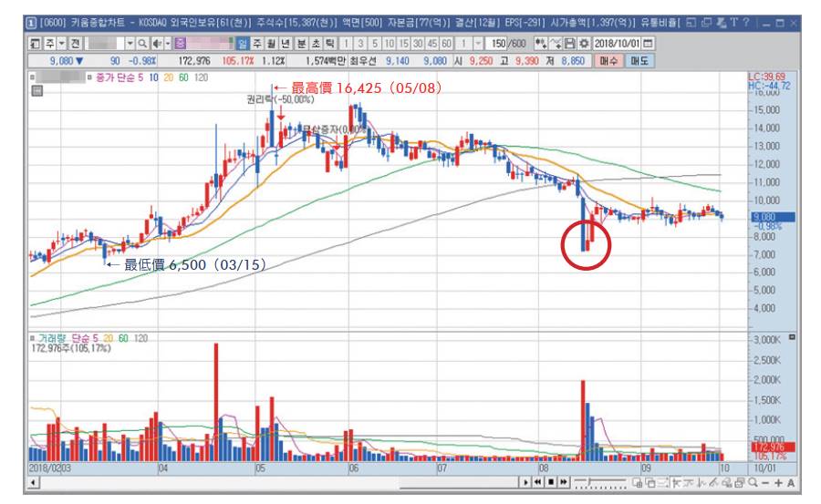Click the 2018/10/01 date field

pos(618,44)
